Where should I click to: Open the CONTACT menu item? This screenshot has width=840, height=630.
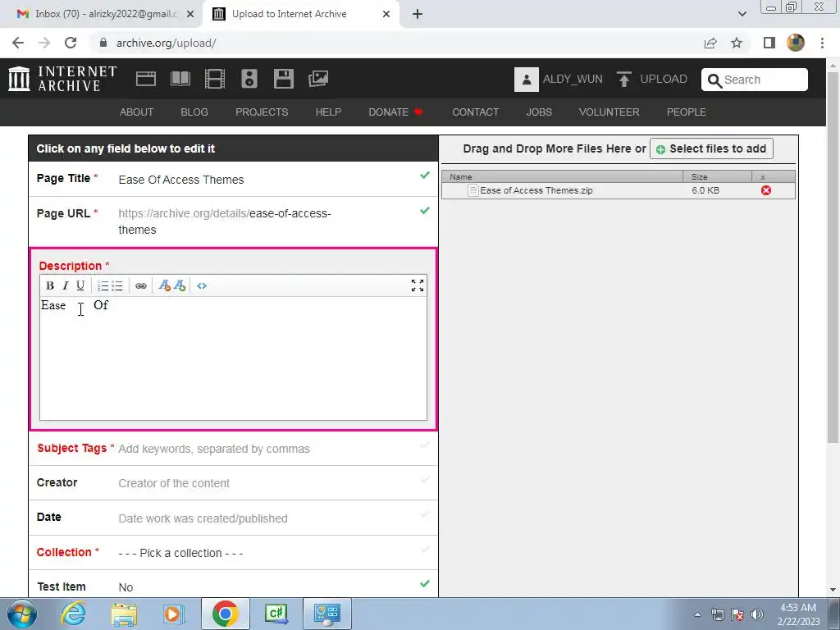[475, 112]
